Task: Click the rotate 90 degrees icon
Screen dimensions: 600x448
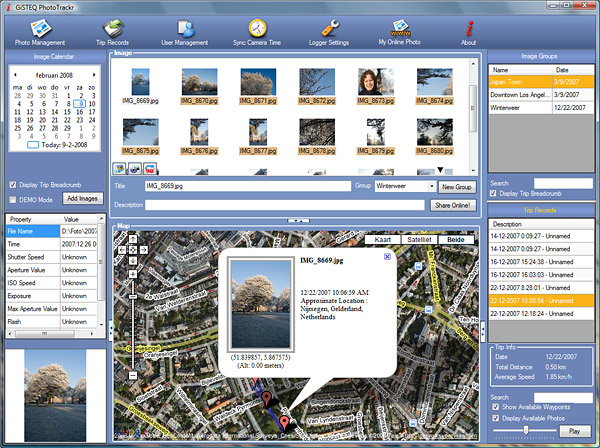Action: pyautogui.click(x=150, y=168)
